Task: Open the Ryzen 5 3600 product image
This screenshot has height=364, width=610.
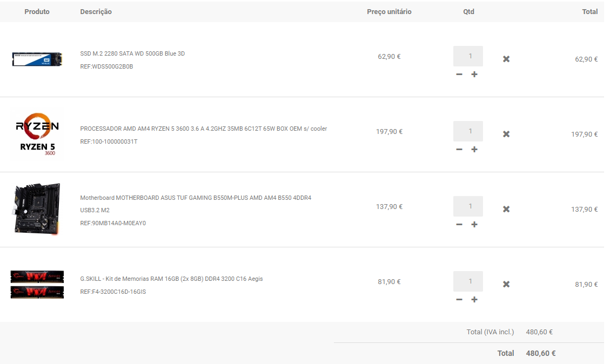Action: coord(37,134)
